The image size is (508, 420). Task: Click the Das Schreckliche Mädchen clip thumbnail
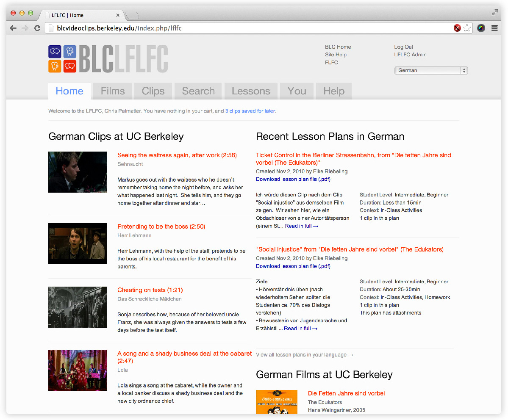pos(78,307)
